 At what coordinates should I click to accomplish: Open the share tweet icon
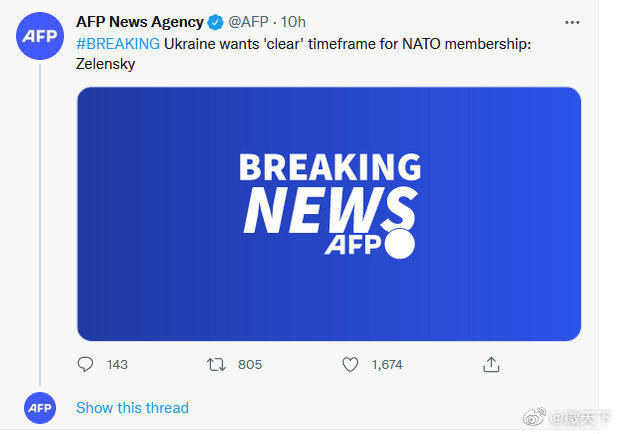tap(491, 365)
